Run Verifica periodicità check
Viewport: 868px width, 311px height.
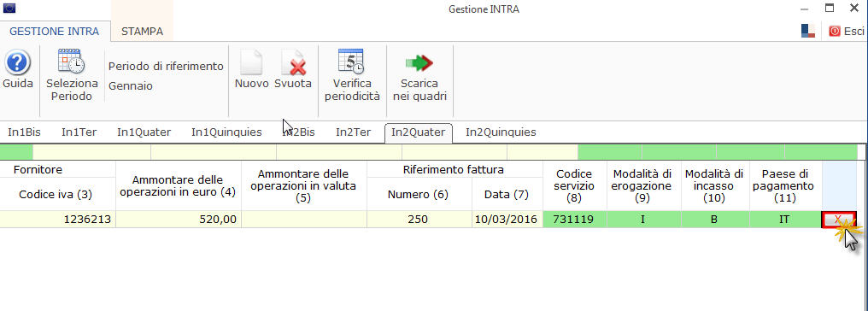tap(351, 62)
